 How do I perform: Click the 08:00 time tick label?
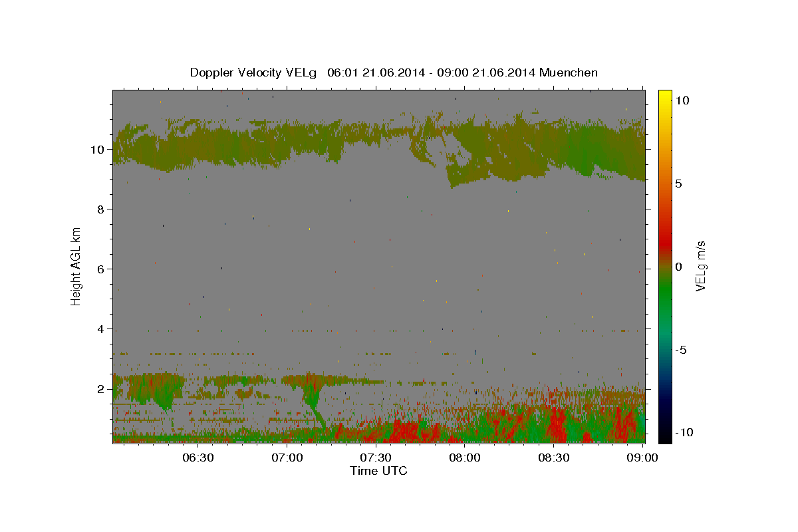pos(464,458)
